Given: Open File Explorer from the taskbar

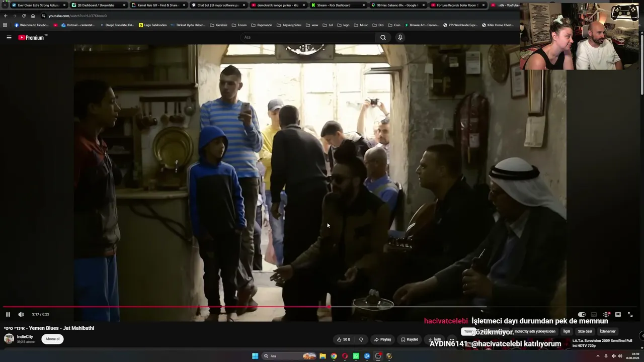Looking at the screenshot, I should 323,356.
